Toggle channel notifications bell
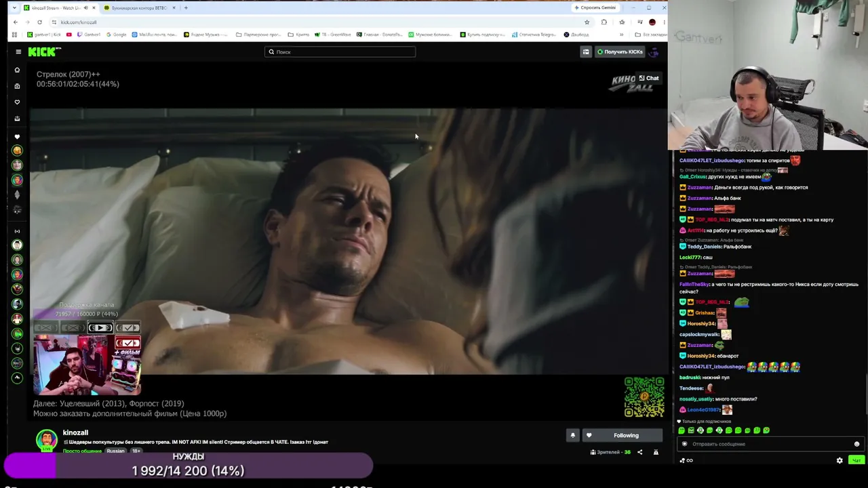The height and width of the screenshot is (488, 868). (572, 435)
